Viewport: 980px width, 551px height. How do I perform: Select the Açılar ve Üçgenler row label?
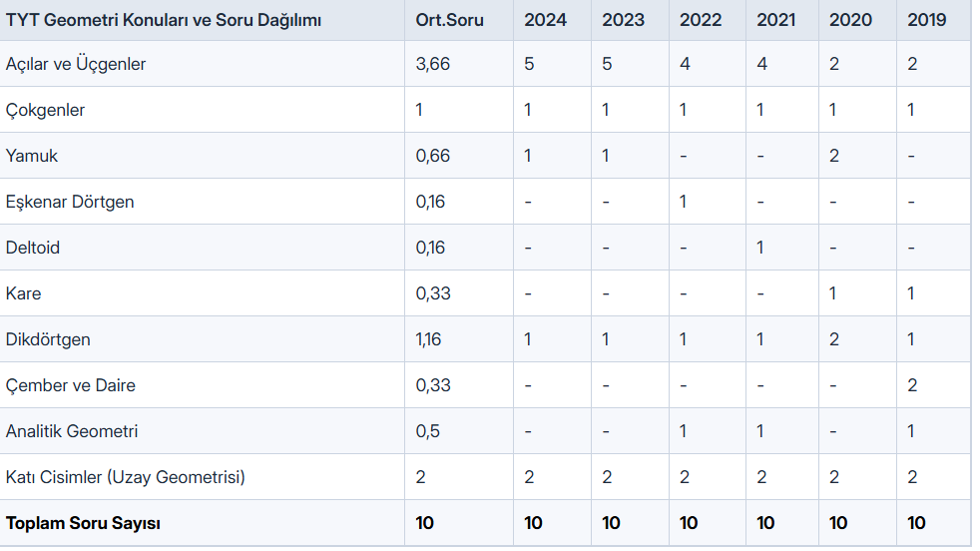76,64
